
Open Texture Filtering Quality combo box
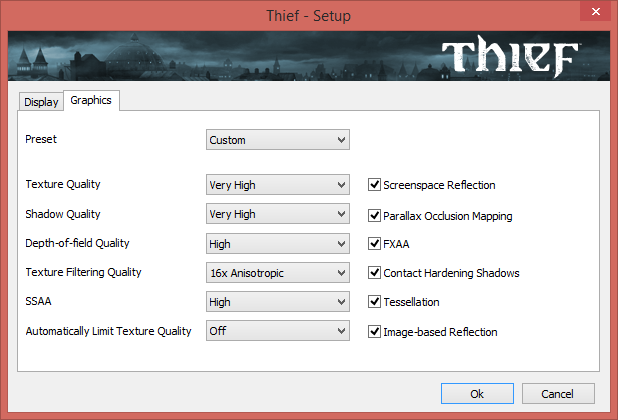[277, 273]
